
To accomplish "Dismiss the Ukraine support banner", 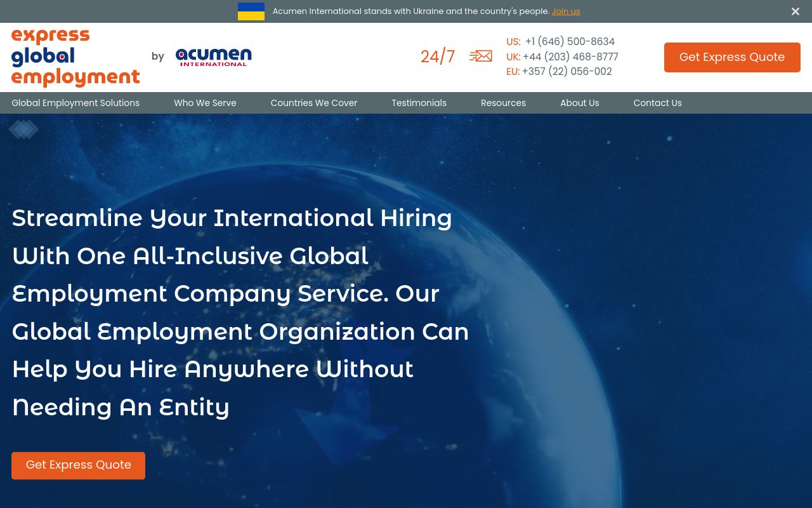I will 795,11.
